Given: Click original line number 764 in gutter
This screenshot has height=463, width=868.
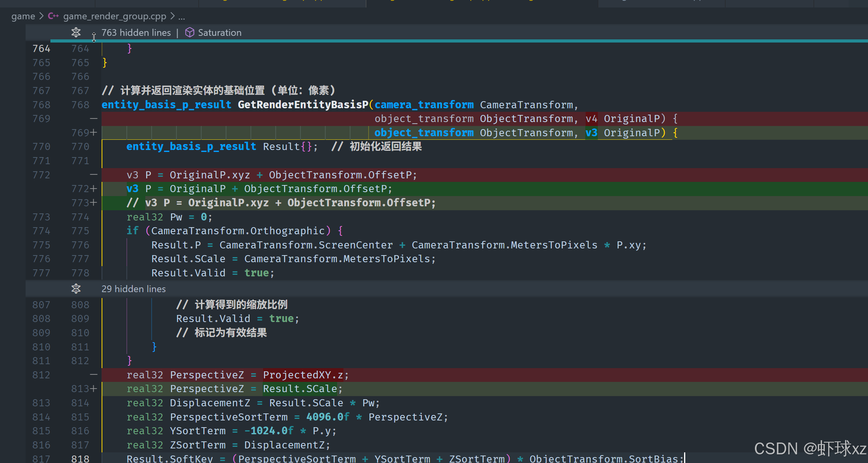Looking at the screenshot, I should [x=41, y=48].
